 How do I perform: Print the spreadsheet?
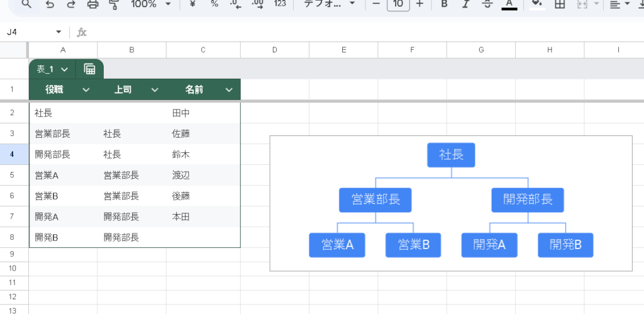coord(92,4)
